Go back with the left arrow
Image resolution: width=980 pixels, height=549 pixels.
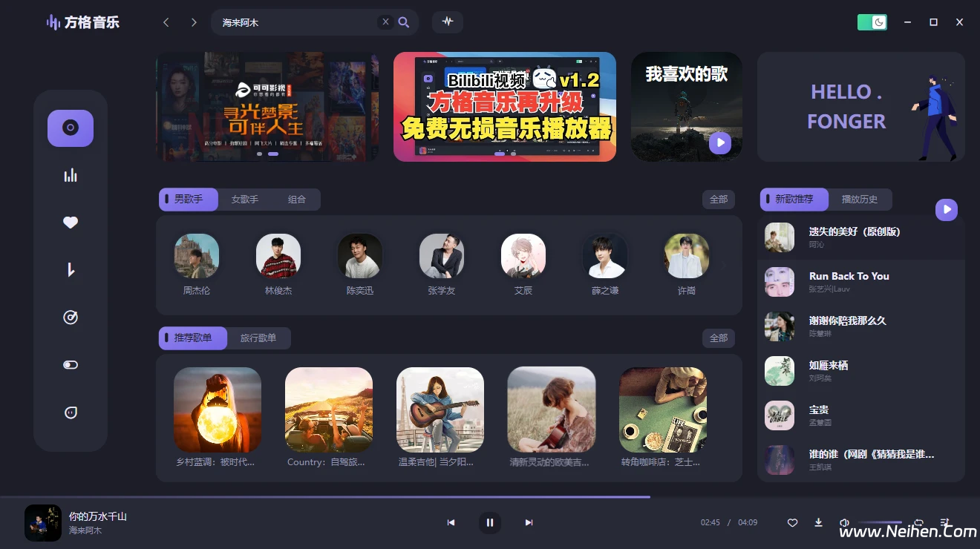tap(166, 22)
